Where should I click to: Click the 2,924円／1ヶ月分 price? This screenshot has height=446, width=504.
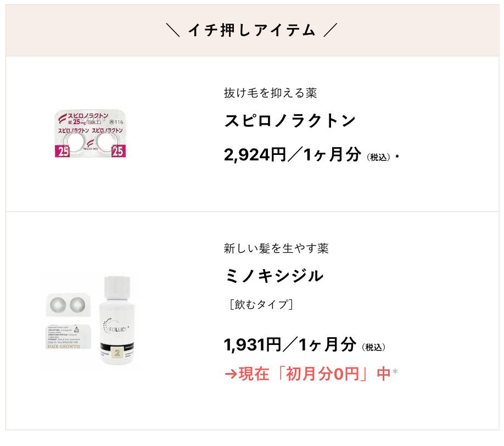click(292, 155)
